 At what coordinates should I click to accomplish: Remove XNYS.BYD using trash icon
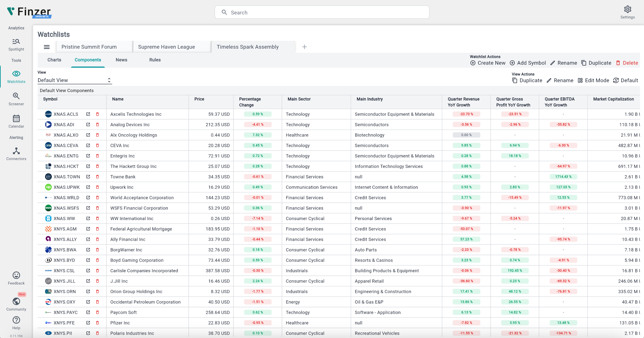point(98,260)
